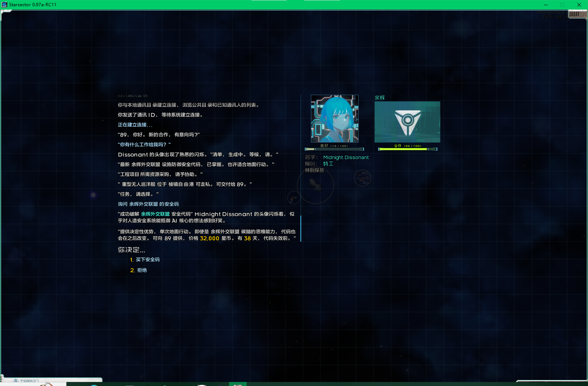Click the 合作 (84/100) faction relationship bar

(x=407, y=149)
